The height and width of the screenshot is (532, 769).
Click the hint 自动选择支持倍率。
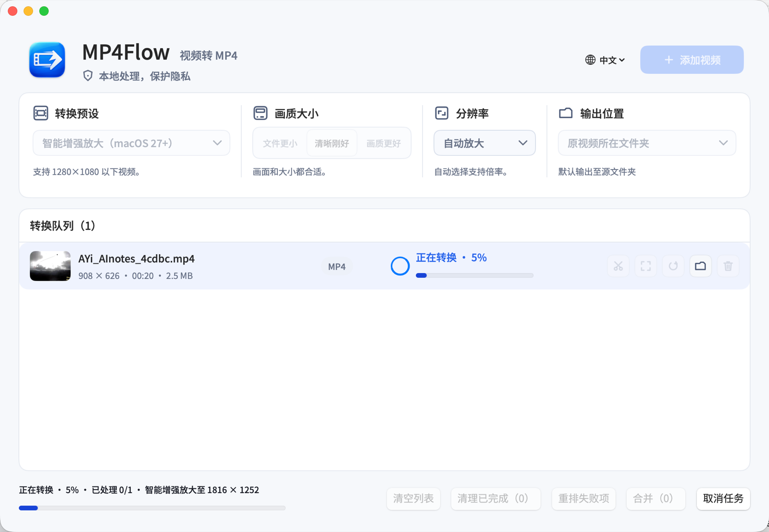tap(471, 172)
